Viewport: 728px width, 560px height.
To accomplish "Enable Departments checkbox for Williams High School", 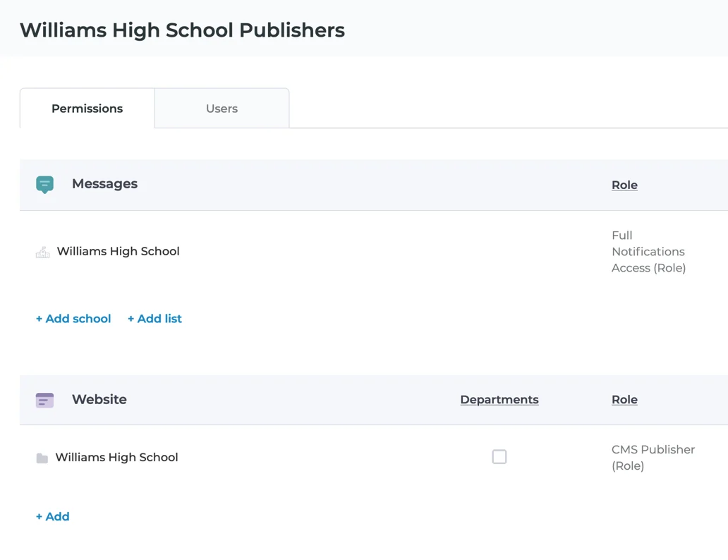I will coord(499,457).
